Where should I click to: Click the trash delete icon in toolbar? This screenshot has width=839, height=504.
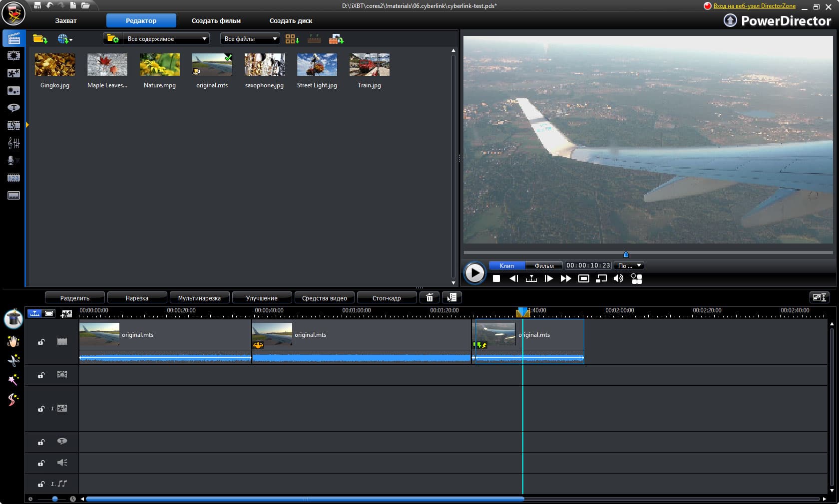point(429,298)
